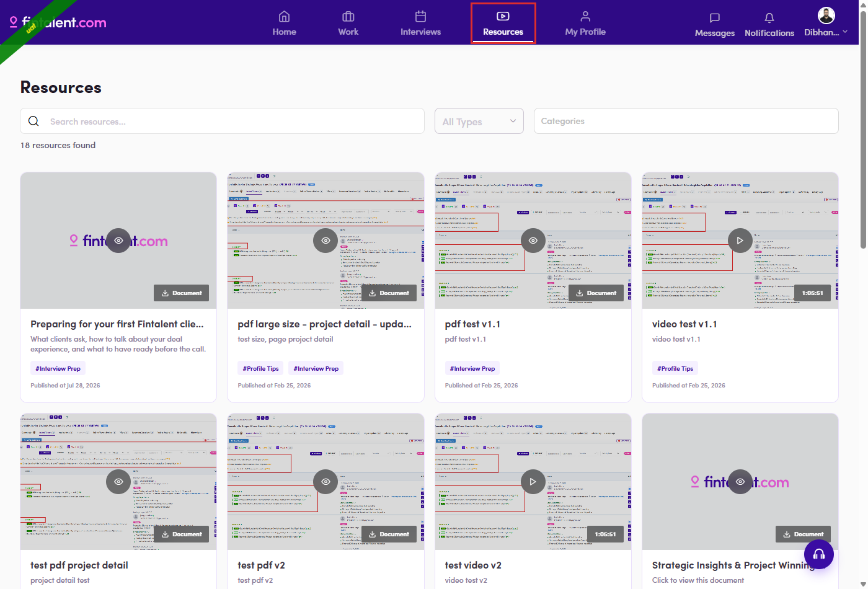The image size is (868, 589).
Task: Open the Interviews tab
Action: click(420, 24)
